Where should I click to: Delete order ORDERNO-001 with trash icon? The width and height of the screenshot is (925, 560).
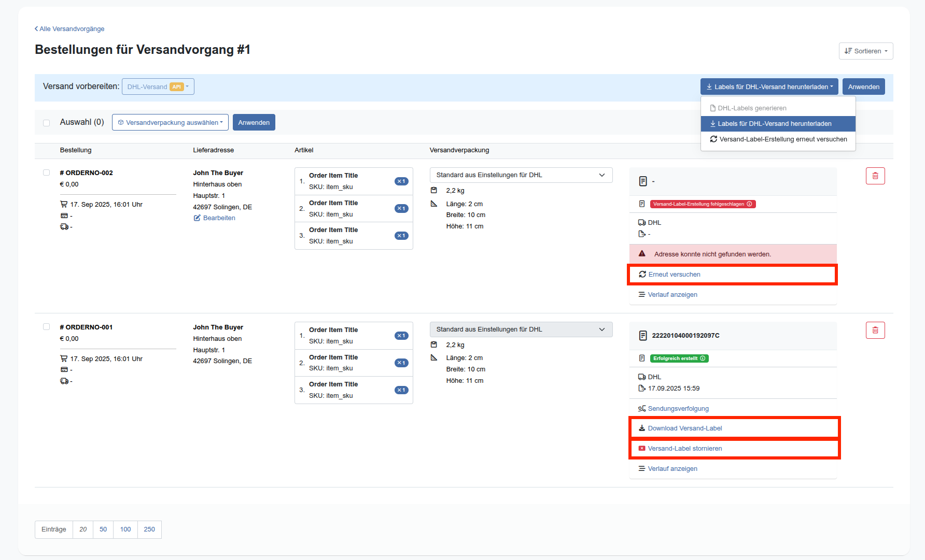pos(875,331)
